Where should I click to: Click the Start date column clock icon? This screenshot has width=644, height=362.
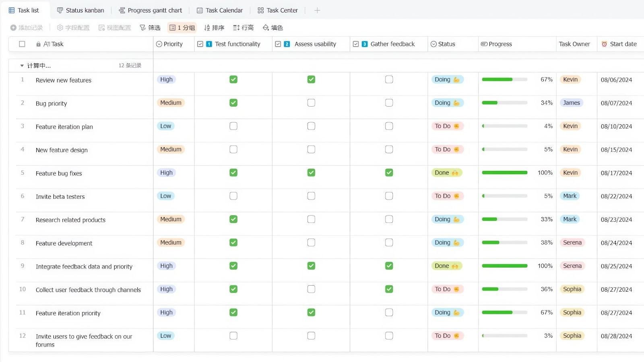[x=605, y=44]
